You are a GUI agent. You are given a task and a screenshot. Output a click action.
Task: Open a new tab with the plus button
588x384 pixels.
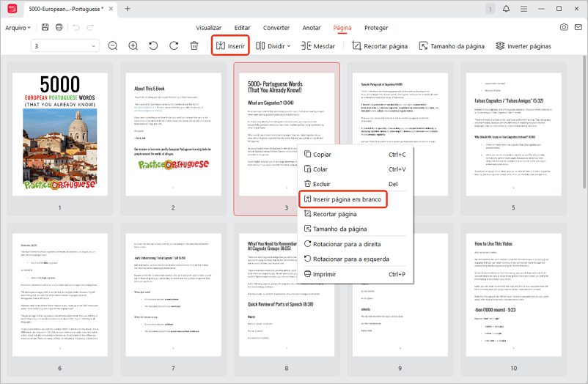(128, 8)
